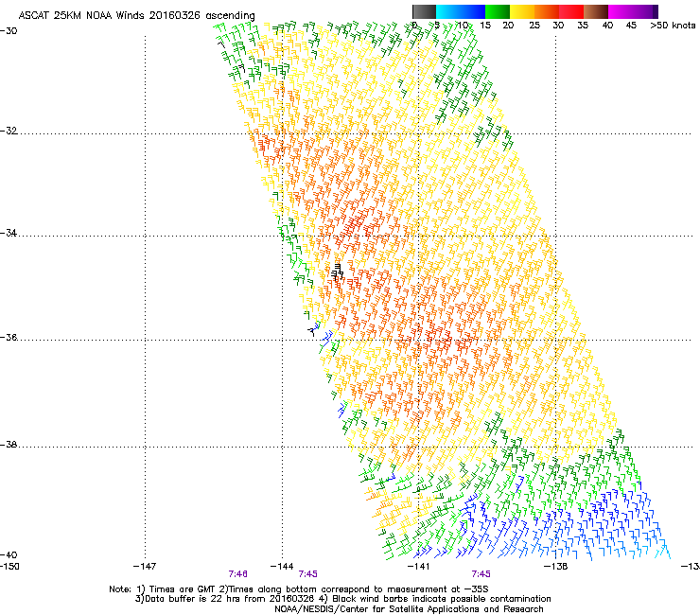700x615 pixels.
Task: Click the legend tick label '25'
Action: point(534,25)
